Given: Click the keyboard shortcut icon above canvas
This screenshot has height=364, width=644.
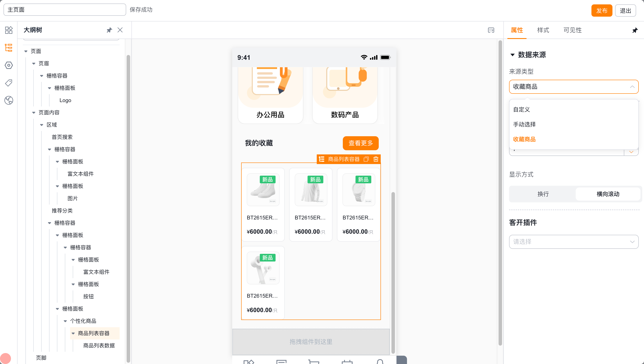Looking at the screenshot, I should pos(491,30).
